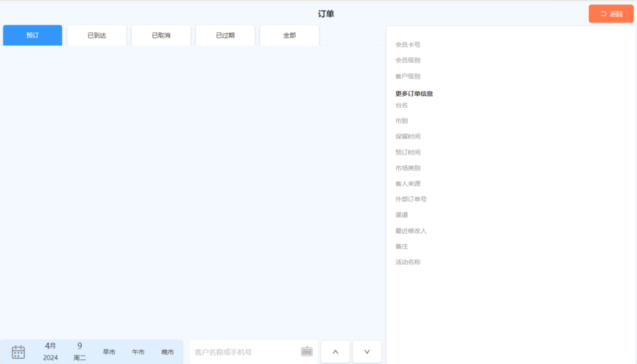Open the calendar date picker icon
Screen dimensions: 637x364
(x=18, y=352)
